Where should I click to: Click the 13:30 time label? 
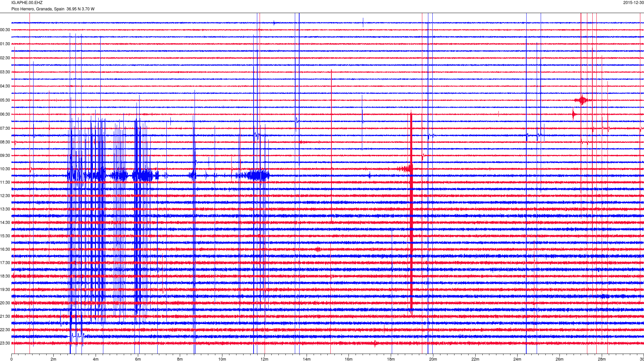pos(5,209)
